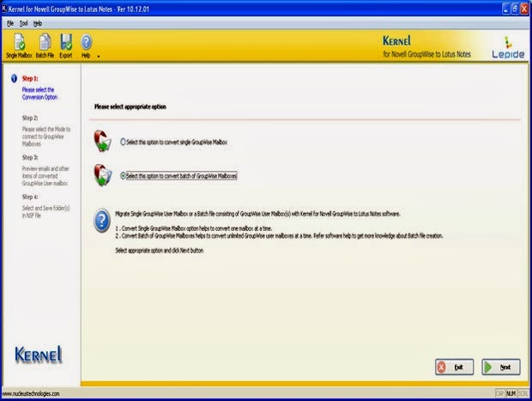Image resolution: width=532 pixels, height=401 pixels.
Task: Open the Help toolbar icon
Action: coord(86,46)
